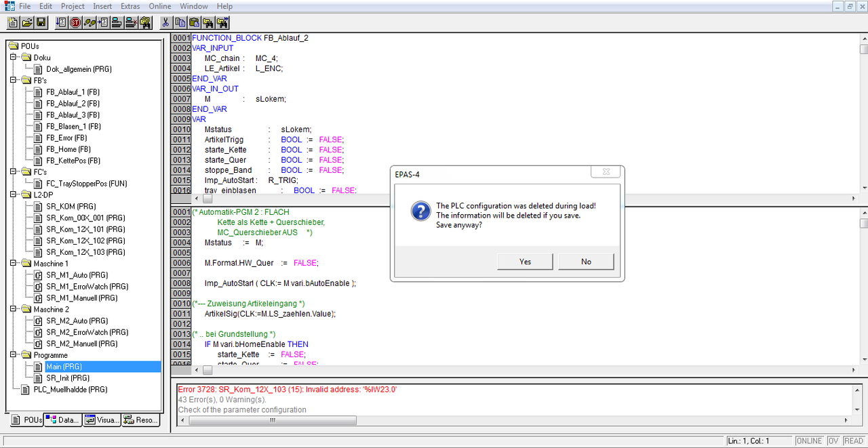Click the Open project folder icon

click(x=27, y=22)
